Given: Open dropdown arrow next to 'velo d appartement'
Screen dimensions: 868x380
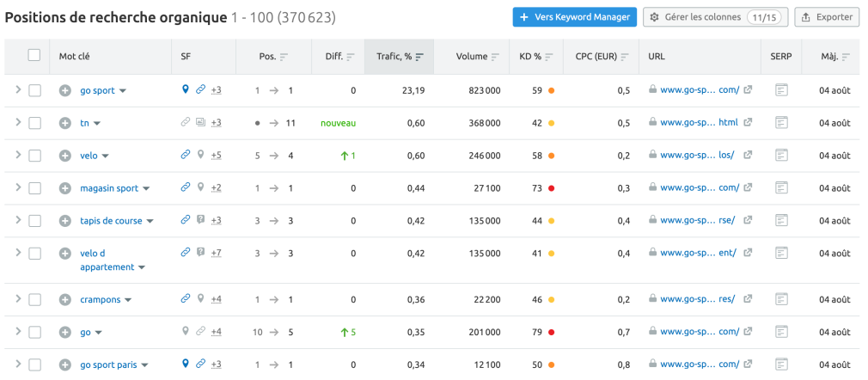Looking at the screenshot, I should pyautogui.click(x=142, y=267).
